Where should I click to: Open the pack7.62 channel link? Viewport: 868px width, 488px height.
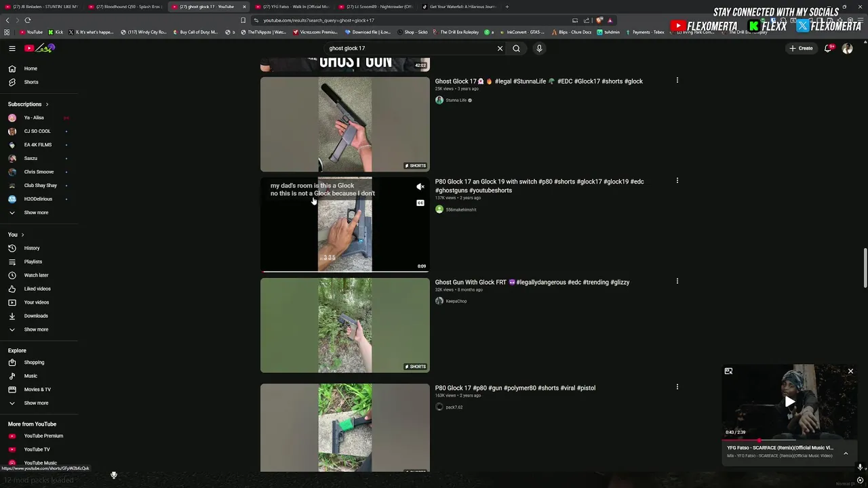click(x=454, y=407)
